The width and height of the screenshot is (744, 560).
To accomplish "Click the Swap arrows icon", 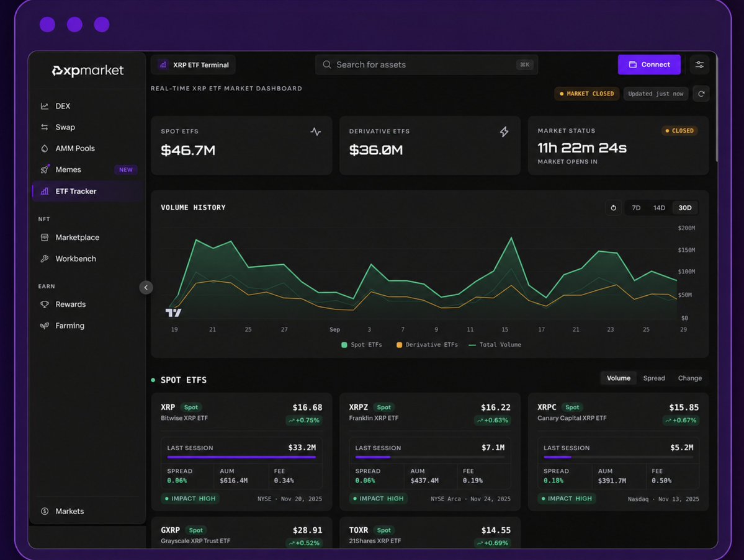I will (45, 127).
